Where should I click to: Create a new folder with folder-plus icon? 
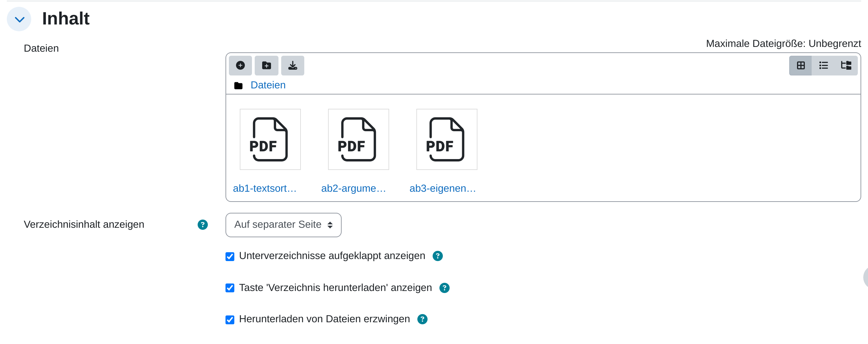pyautogui.click(x=267, y=66)
